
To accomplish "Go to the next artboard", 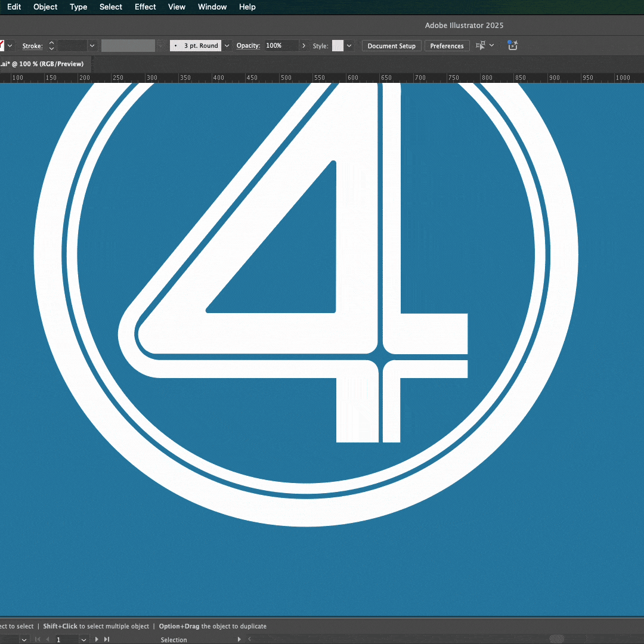I will (97, 639).
